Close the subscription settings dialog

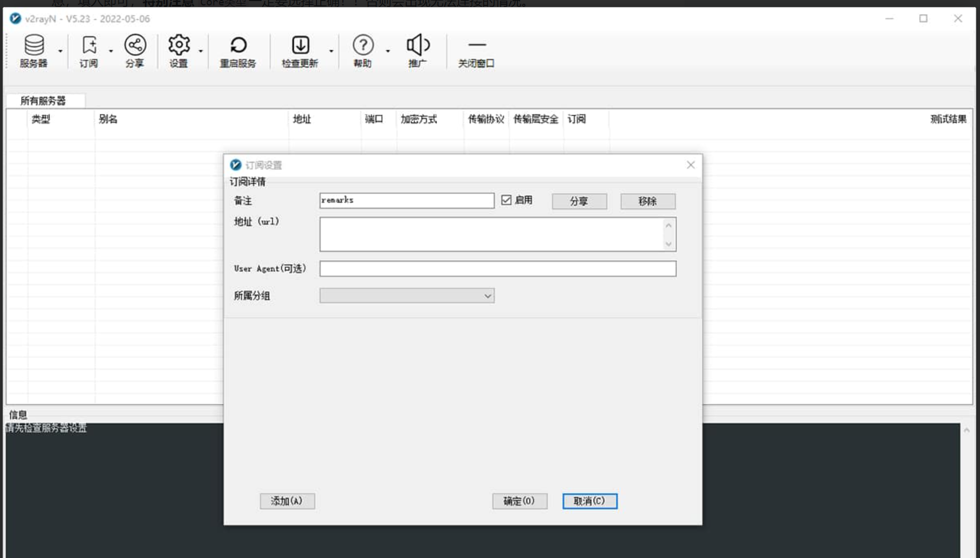tap(691, 165)
